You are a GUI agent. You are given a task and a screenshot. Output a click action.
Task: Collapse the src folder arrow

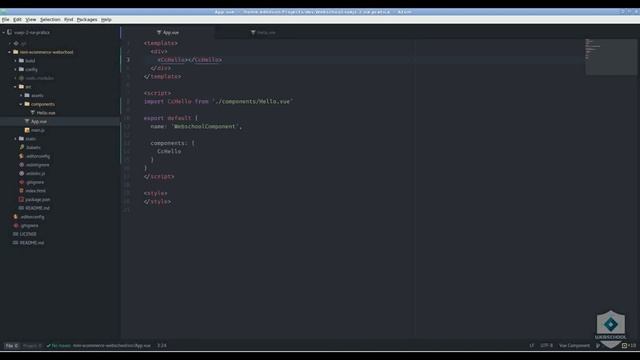point(16,87)
